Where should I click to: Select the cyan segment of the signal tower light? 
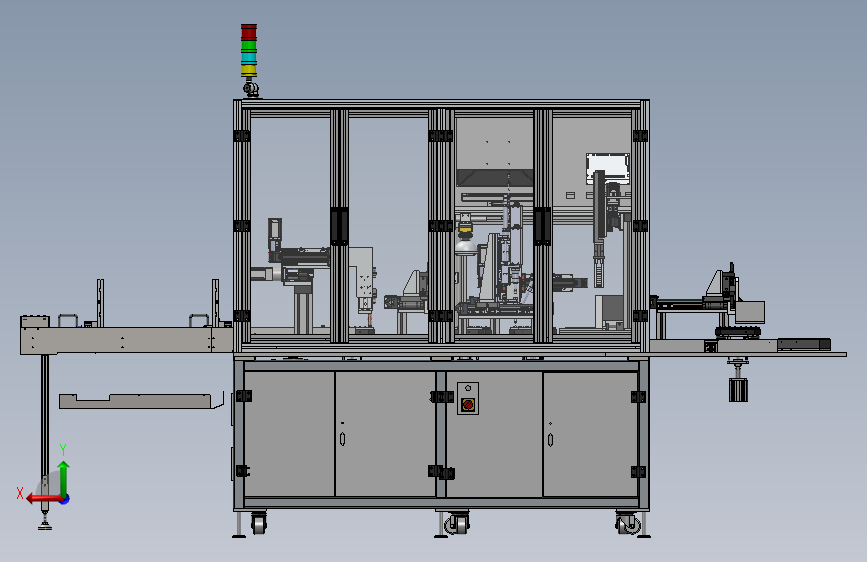[249, 58]
